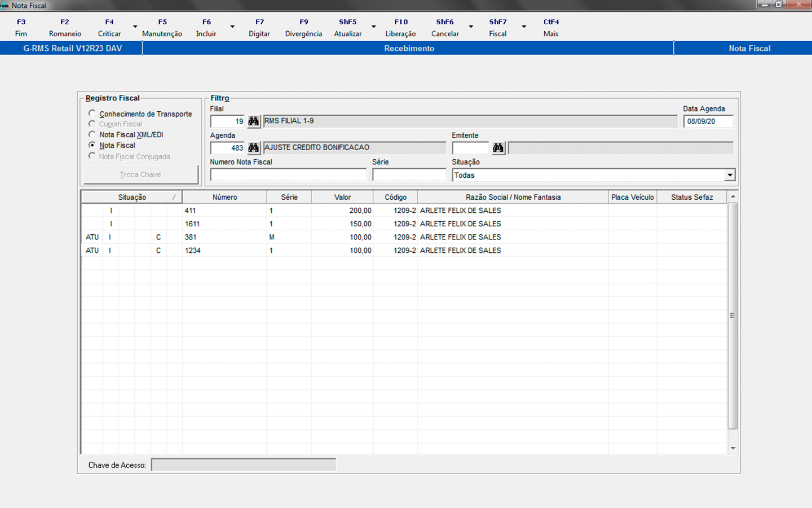Image resolution: width=812 pixels, height=508 pixels.
Task: Sort the table by Valor column header
Action: pos(342,197)
